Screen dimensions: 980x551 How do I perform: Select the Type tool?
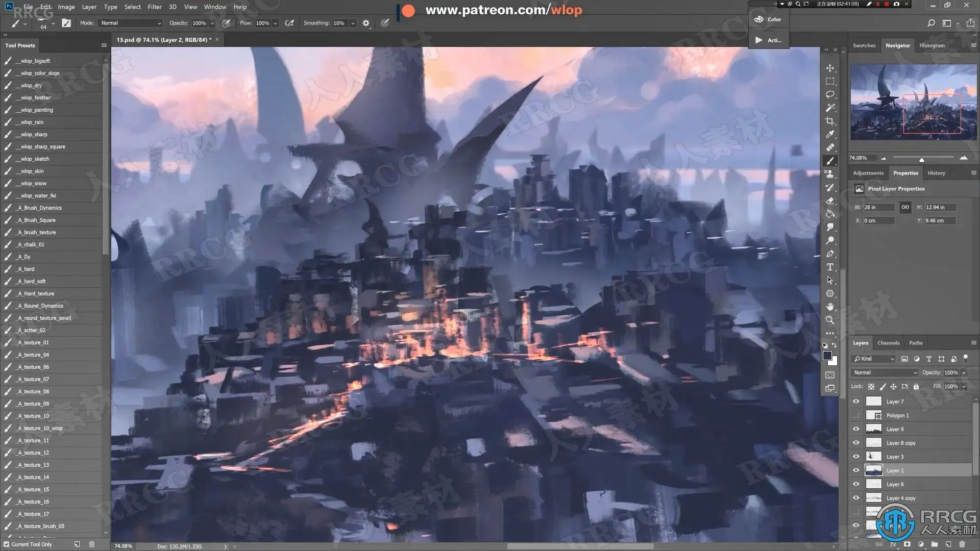(x=830, y=267)
